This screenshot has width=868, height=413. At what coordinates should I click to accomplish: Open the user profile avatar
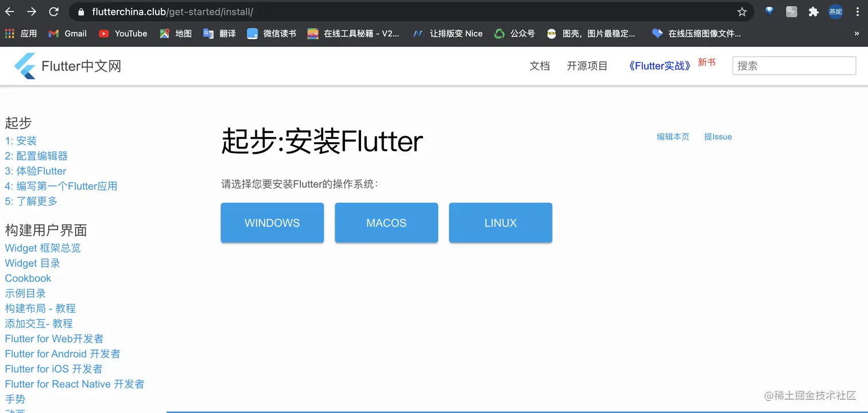(x=835, y=11)
